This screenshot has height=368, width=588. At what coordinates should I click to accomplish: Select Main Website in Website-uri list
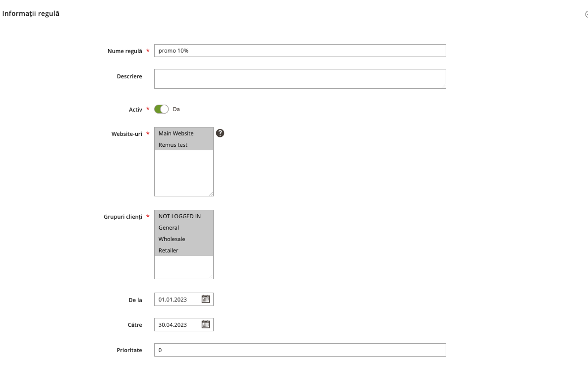(184, 133)
